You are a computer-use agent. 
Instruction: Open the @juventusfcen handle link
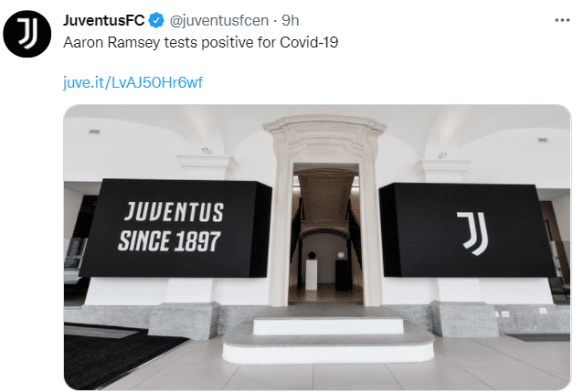219,20
